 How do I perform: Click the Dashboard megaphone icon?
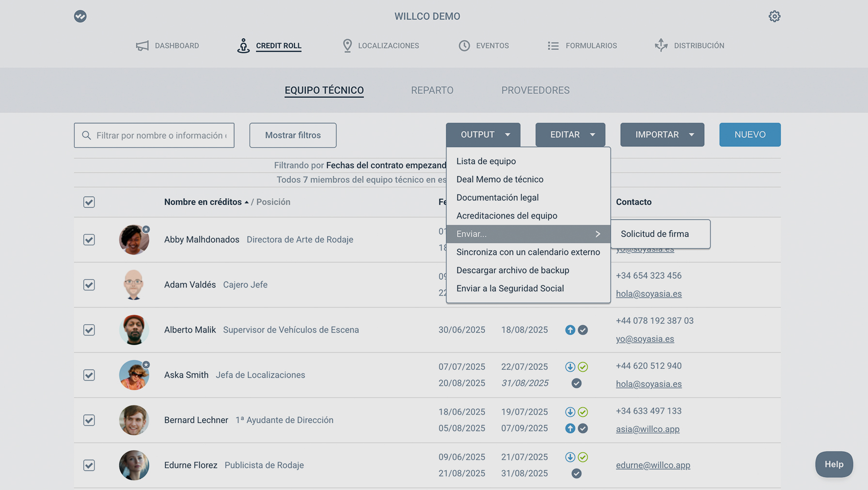pos(142,46)
